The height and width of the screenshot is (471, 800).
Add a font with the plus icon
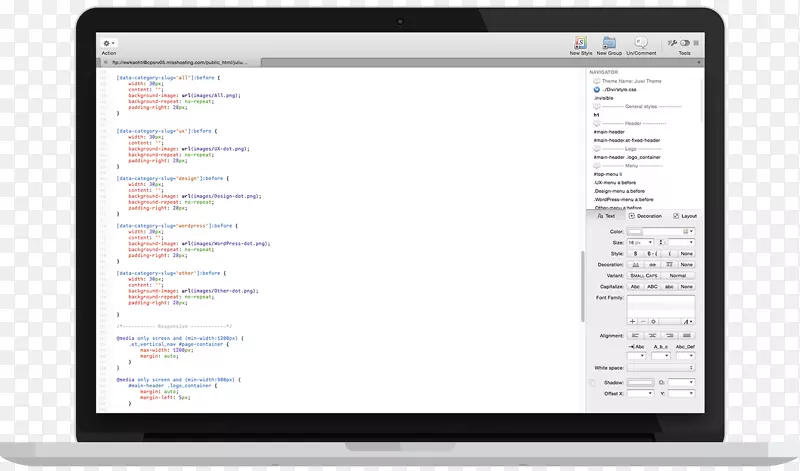point(632,320)
